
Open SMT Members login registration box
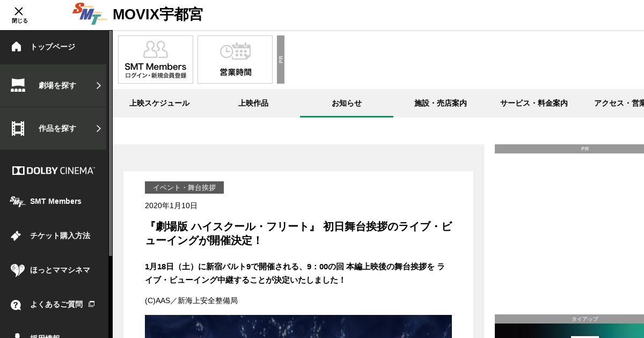[x=156, y=60]
